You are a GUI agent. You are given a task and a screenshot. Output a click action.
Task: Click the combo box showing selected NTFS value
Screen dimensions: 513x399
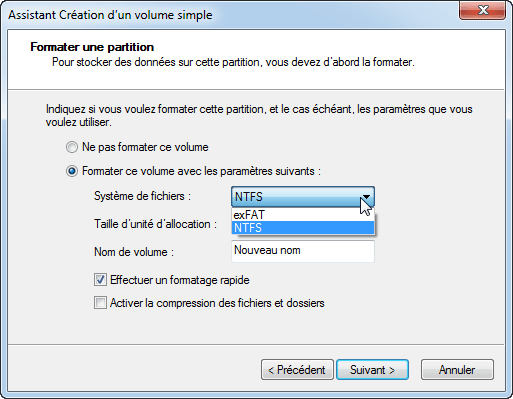[303, 197]
